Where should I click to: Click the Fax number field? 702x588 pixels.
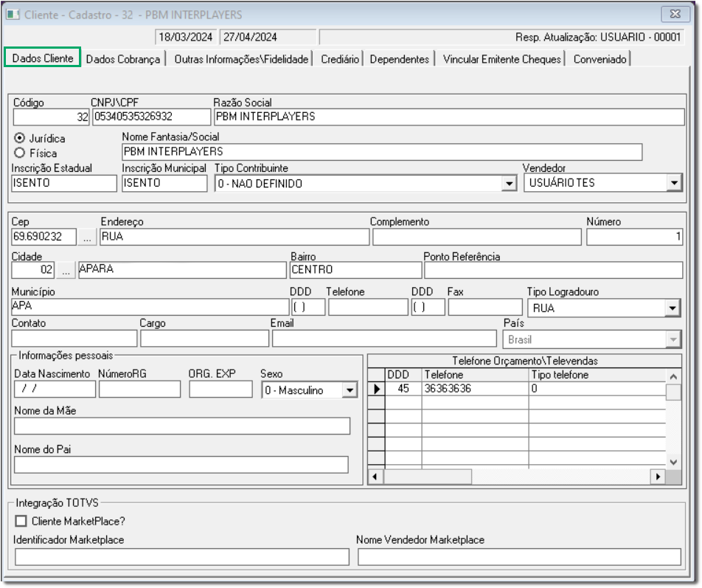coord(485,307)
